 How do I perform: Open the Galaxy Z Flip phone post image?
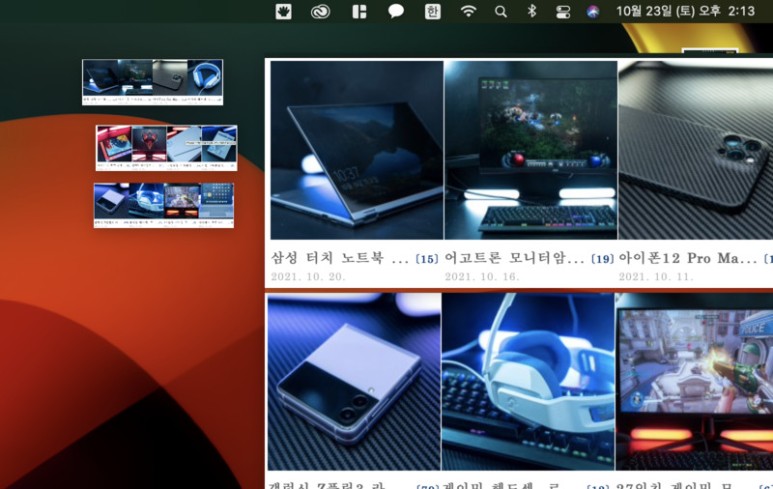point(354,382)
